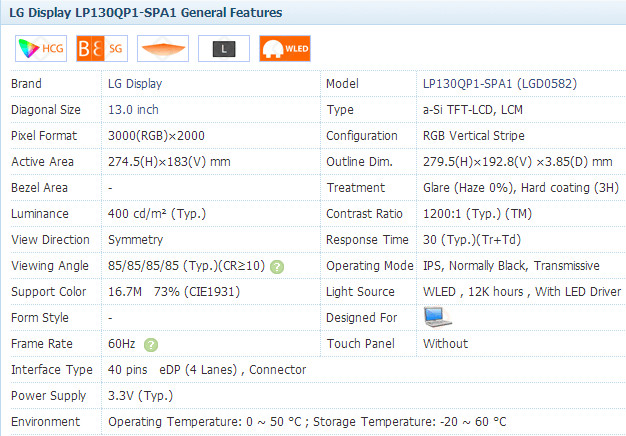Click the Without touch panel value
Screen dimensions: 626x436
click(445, 343)
